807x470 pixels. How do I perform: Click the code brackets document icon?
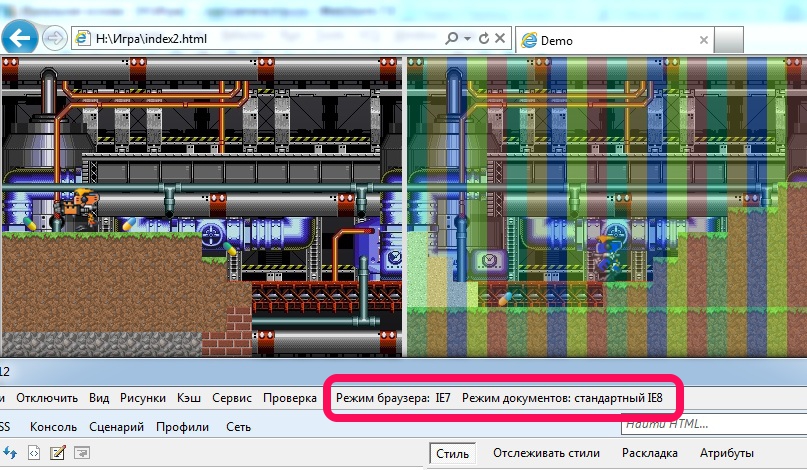tap(34, 453)
